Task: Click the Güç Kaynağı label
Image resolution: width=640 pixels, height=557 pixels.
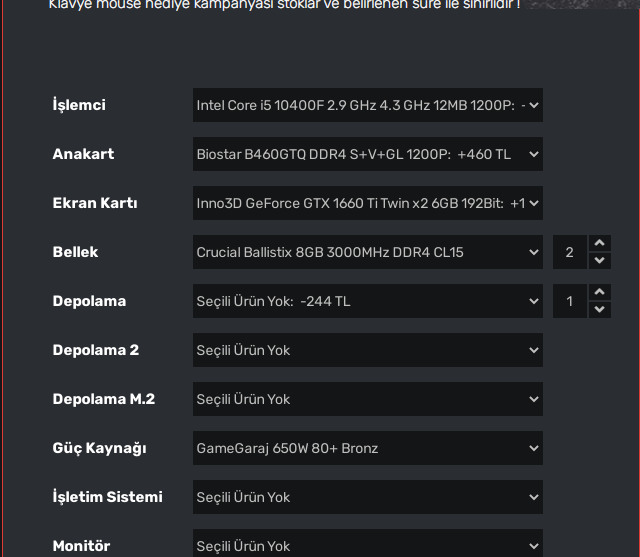Action: [100, 448]
